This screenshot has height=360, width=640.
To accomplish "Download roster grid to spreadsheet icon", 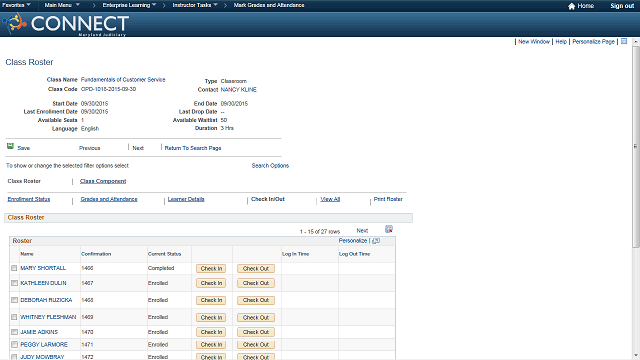I will click(x=389, y=229).
